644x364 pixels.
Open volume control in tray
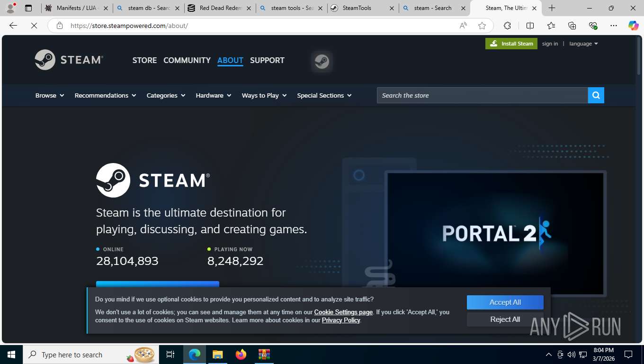pos(572,355)
